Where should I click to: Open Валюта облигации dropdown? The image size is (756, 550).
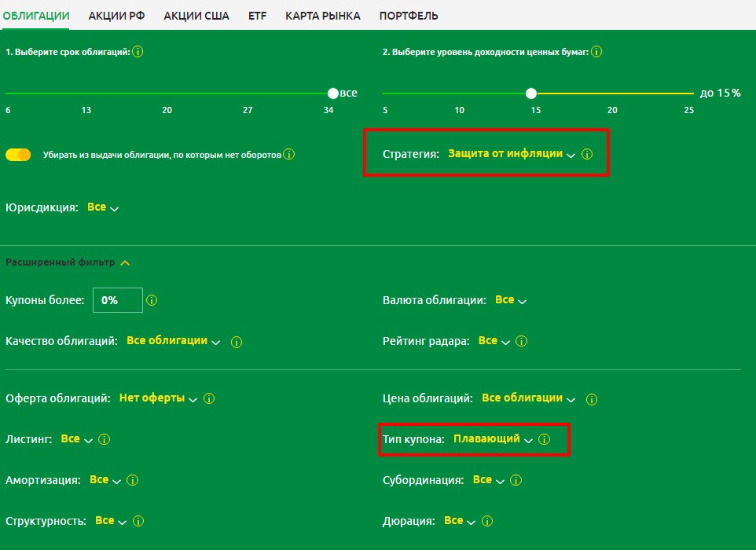click(510, 300)
